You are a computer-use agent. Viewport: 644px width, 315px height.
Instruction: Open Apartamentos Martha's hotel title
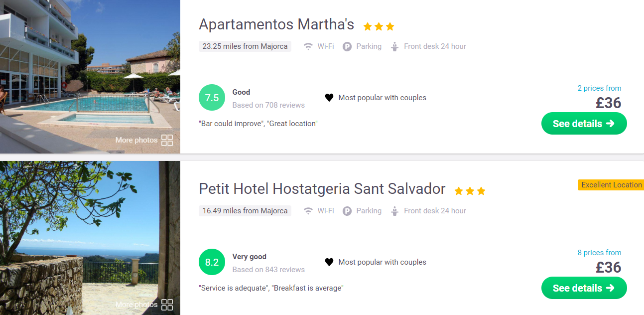[x=276, y=24]
